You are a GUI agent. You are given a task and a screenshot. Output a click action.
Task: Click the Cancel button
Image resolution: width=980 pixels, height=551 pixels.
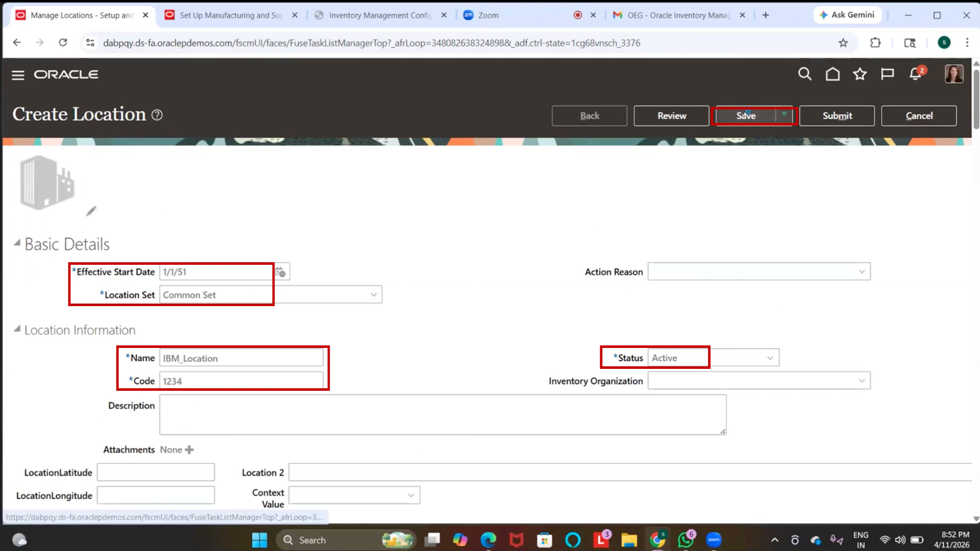[919, 116]
